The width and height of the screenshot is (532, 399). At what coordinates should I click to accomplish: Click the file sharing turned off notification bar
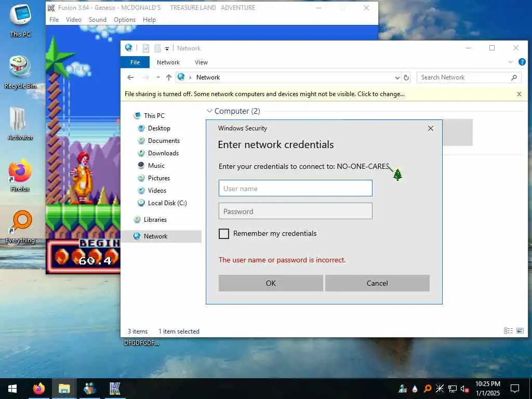(264, 94)
